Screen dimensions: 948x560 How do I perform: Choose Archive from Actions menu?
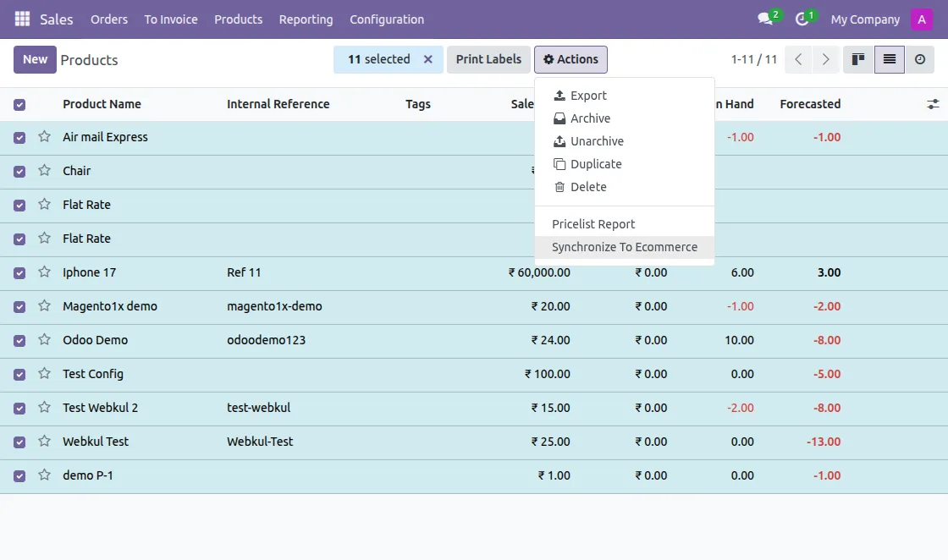pyautogui.click(x=625, y=118)
